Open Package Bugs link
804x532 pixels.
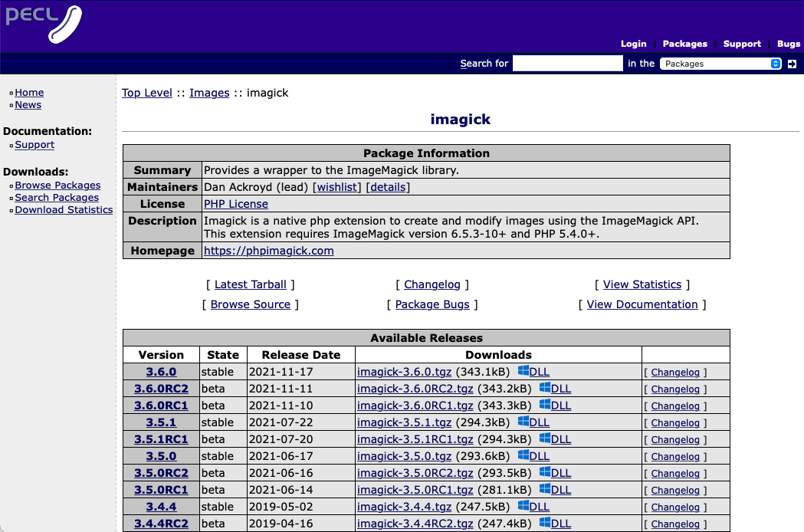(432, 305)
